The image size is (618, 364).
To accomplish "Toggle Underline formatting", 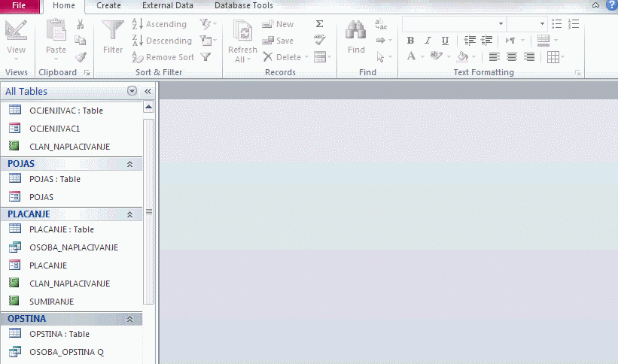I will click(445, 40).
